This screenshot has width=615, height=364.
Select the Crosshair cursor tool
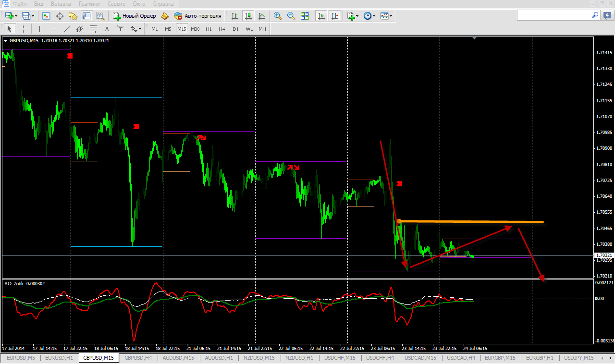pyautogui.click(x=23, y=29)
